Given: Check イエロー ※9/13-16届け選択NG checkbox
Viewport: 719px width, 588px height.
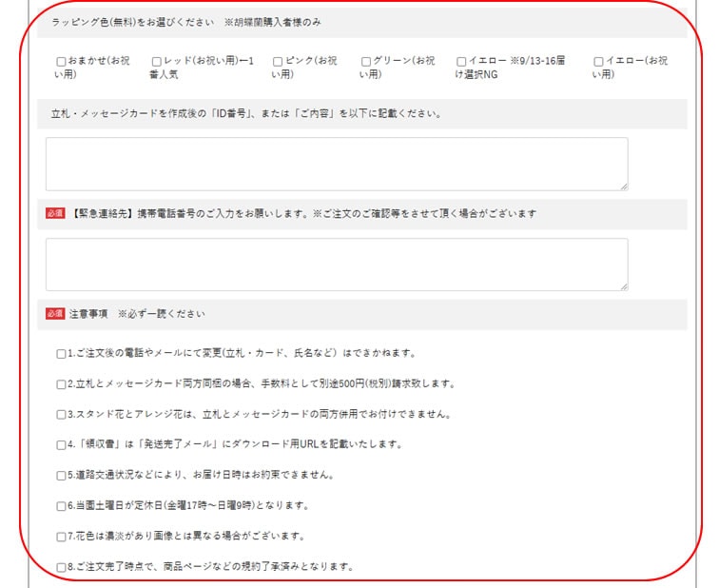Looking at the screenshot, I should coord(461,62).
